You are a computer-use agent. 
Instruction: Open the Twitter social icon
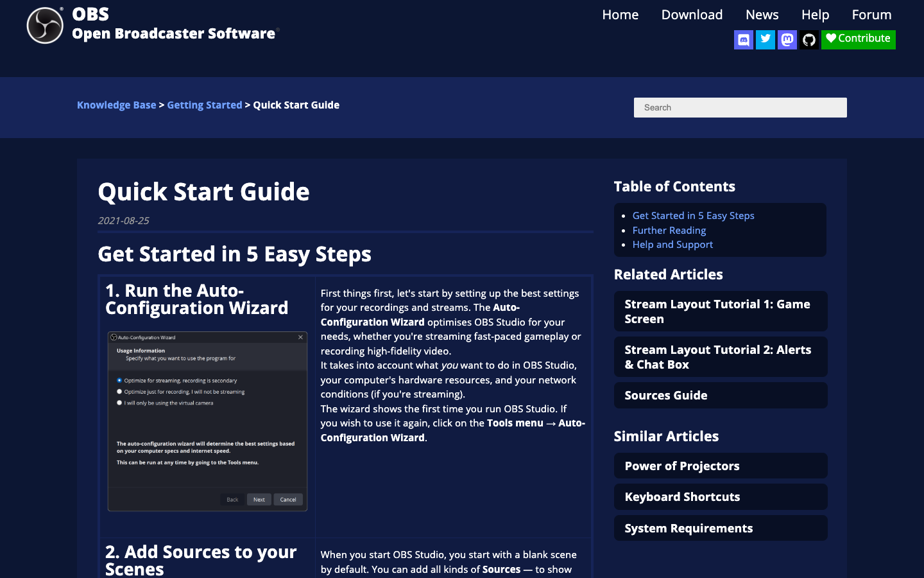tap(765, 40)
